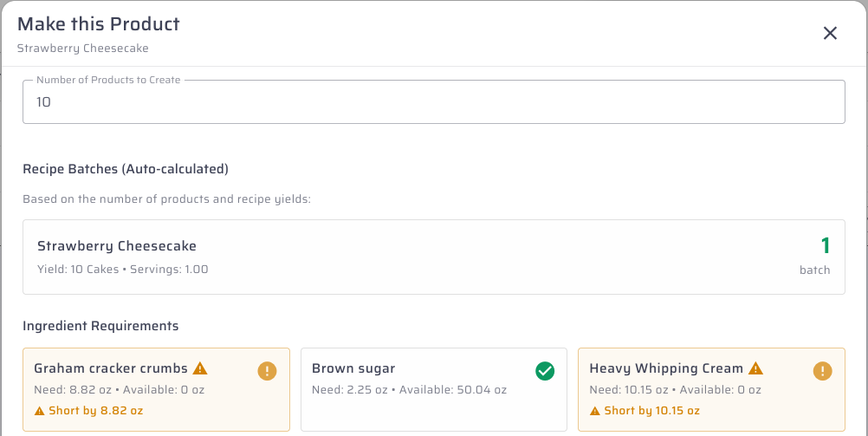
Task: Click the green batch count number 1
Action: click(x=825, y=245)
